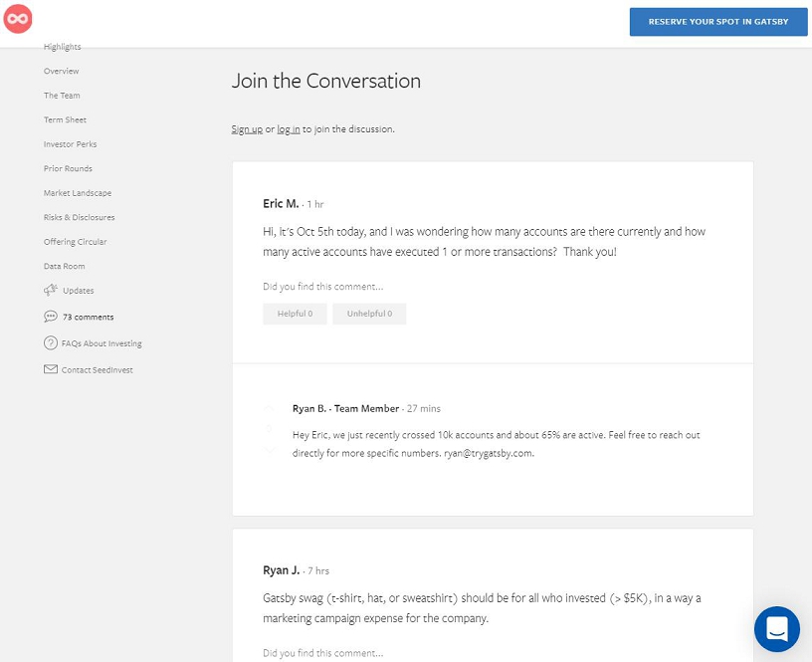Viewport: 812px width, 662px height.
Task: Navigate to Term Sheet
Action: (x=65, y=120)
